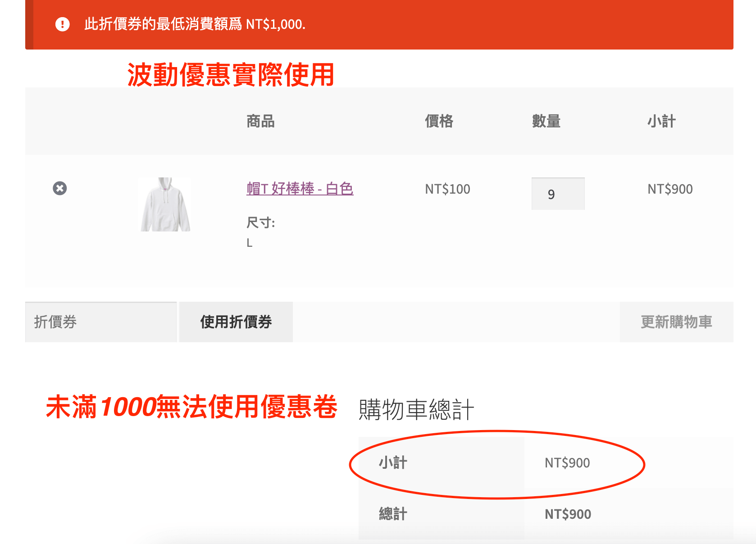Click the 購物車總計 heading
This screenshot has width=756, height=544.
[x=416, y=410]
